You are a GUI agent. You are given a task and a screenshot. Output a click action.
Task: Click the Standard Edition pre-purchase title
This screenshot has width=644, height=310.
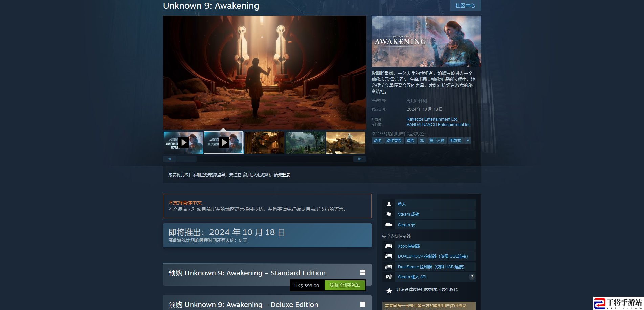coord(247,273)
